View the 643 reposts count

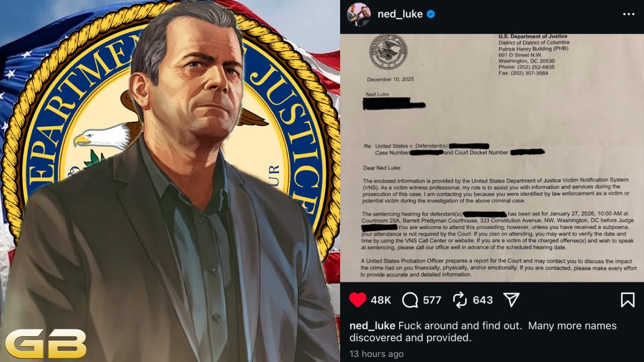(x=482, y=300)
